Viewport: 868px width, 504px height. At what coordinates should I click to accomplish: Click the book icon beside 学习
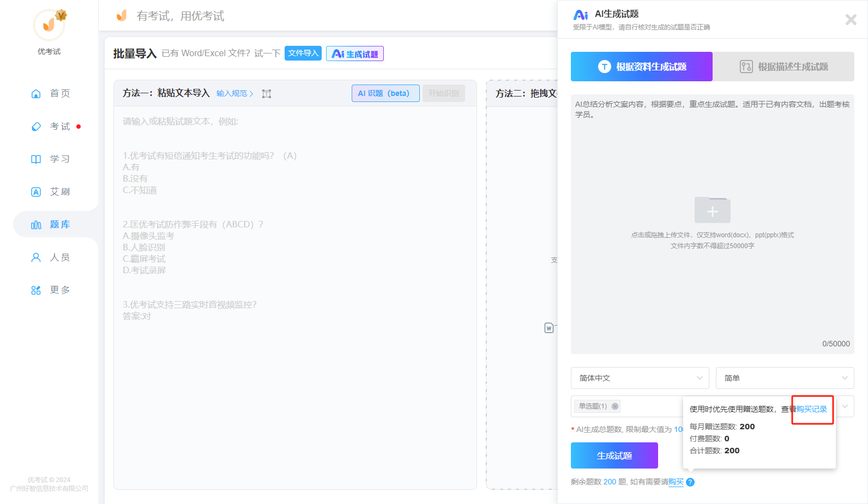point(36,159)
